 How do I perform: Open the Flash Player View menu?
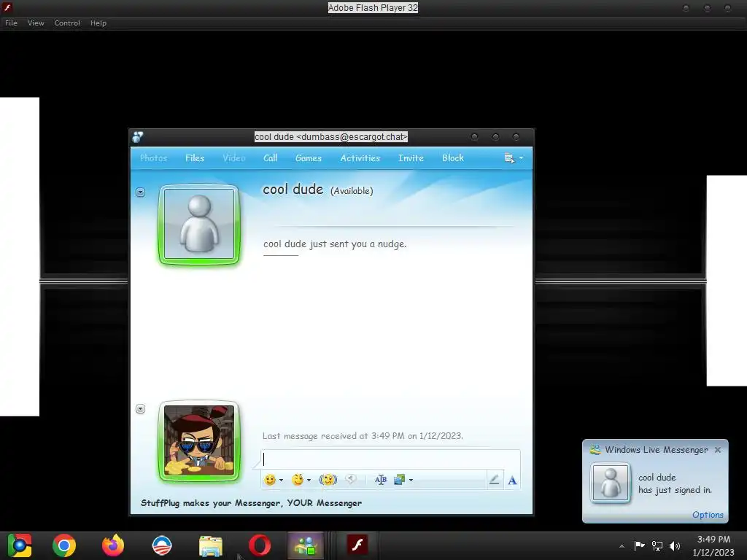pos(36,23)
